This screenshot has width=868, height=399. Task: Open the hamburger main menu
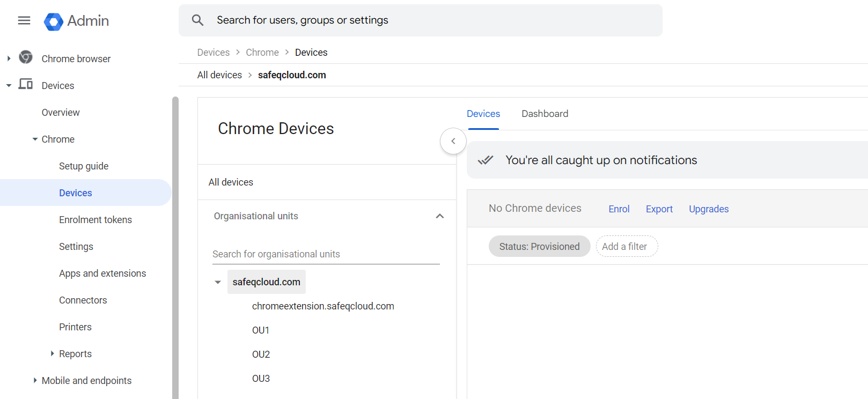click(24, 20)
